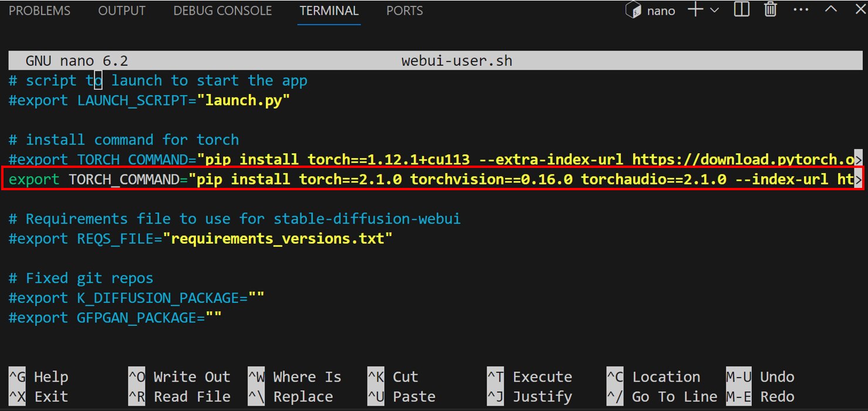
Task: Click the highlighted export TORCH_COMMAND line
Action: pyautogui.click(x=352, y=179)
